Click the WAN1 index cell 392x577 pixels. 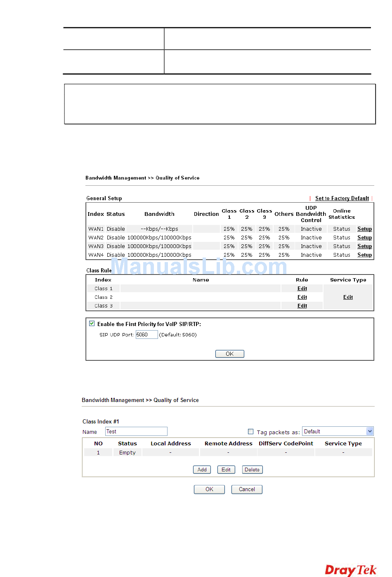tap(96, 229)
